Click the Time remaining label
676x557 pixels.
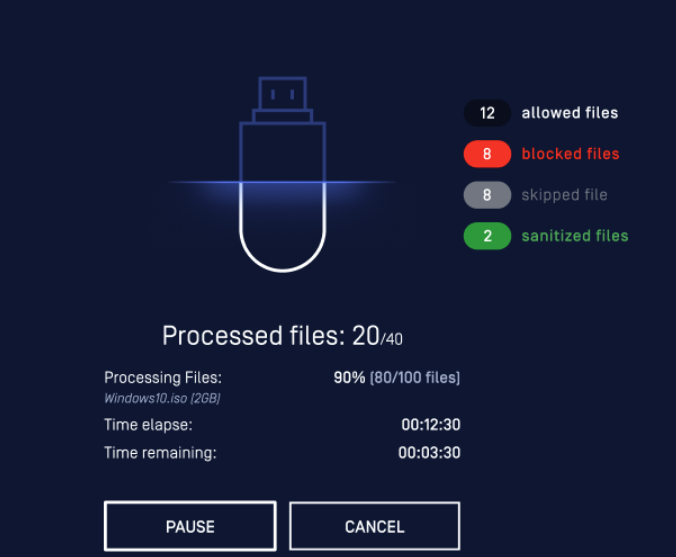pyautogui.click(x=160, y=453)
